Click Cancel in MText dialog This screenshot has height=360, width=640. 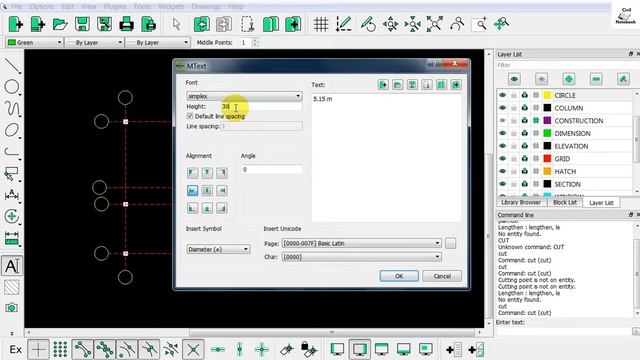[x=442, y=276]
